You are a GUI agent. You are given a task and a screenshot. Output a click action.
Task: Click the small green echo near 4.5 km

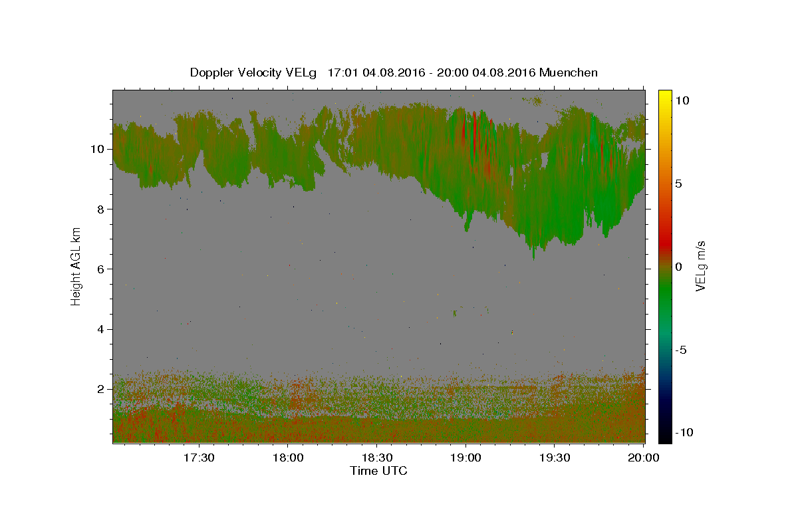tap(455, 313)
